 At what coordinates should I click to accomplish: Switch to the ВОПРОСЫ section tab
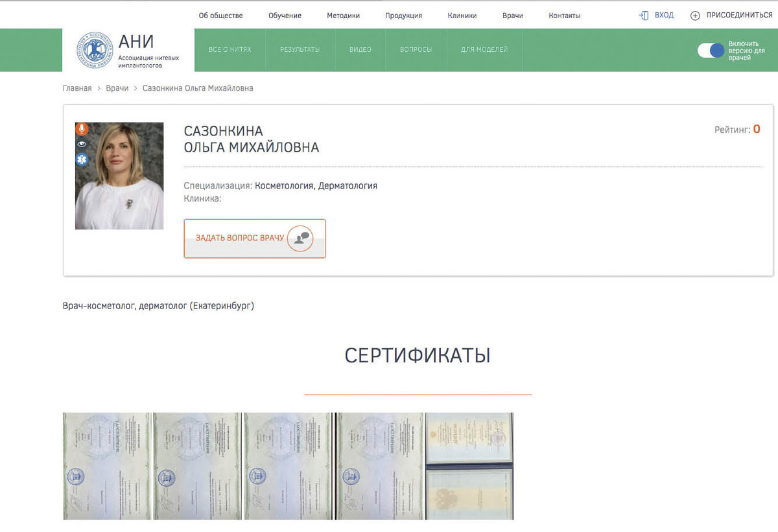point(416,49)
